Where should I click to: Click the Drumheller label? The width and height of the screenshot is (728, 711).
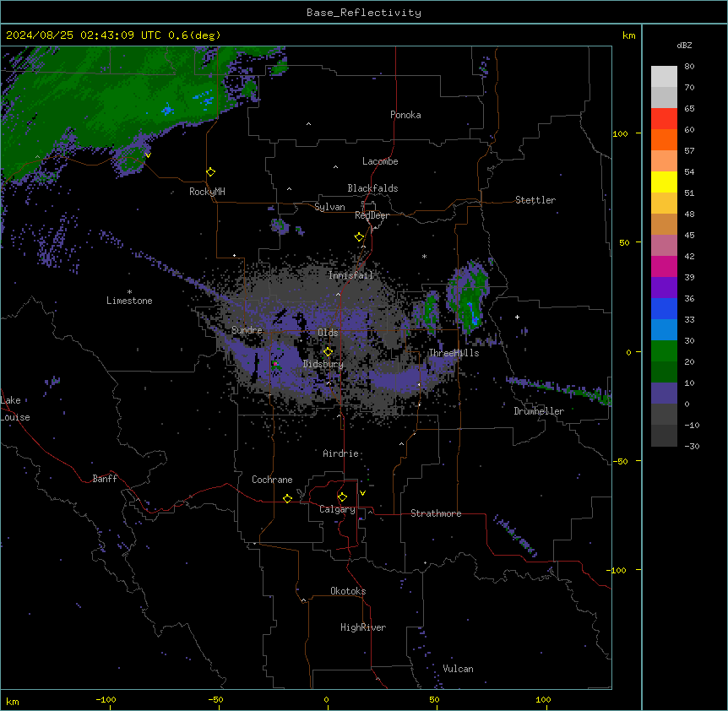click(x=539, y=411)
